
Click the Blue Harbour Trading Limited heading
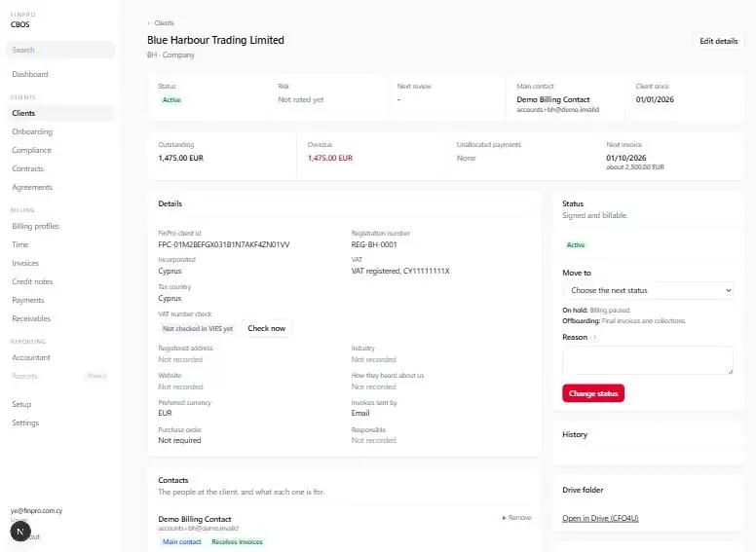pyautogui.click(x=215, y=41)
